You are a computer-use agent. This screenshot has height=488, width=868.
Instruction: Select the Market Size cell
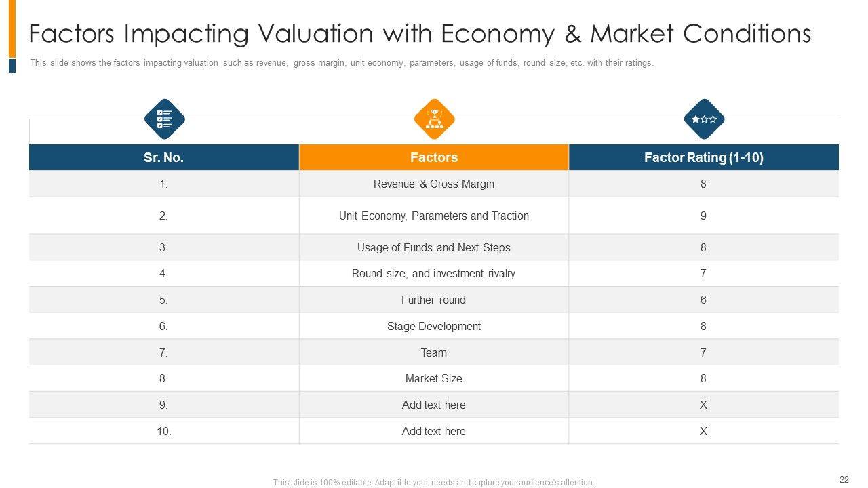click(434, 378)
